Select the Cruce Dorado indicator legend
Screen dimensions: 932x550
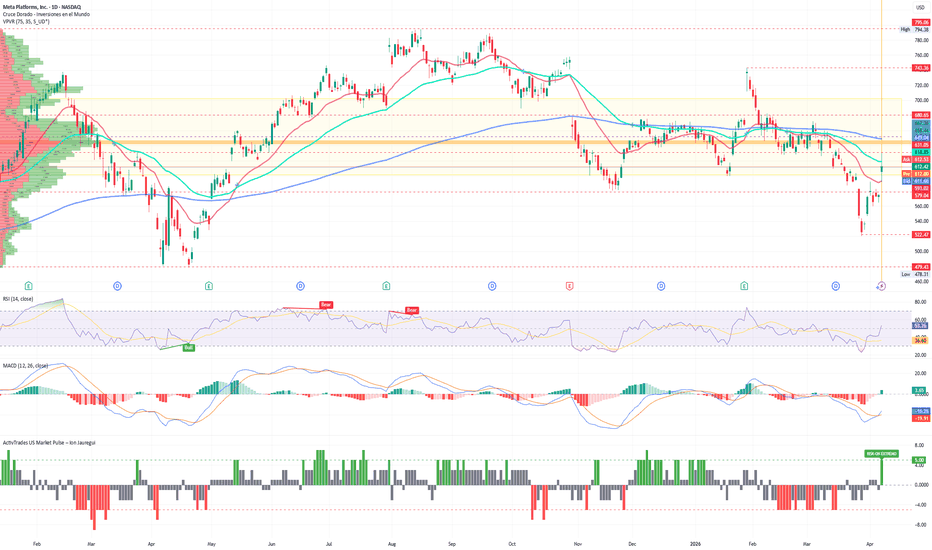46,14
